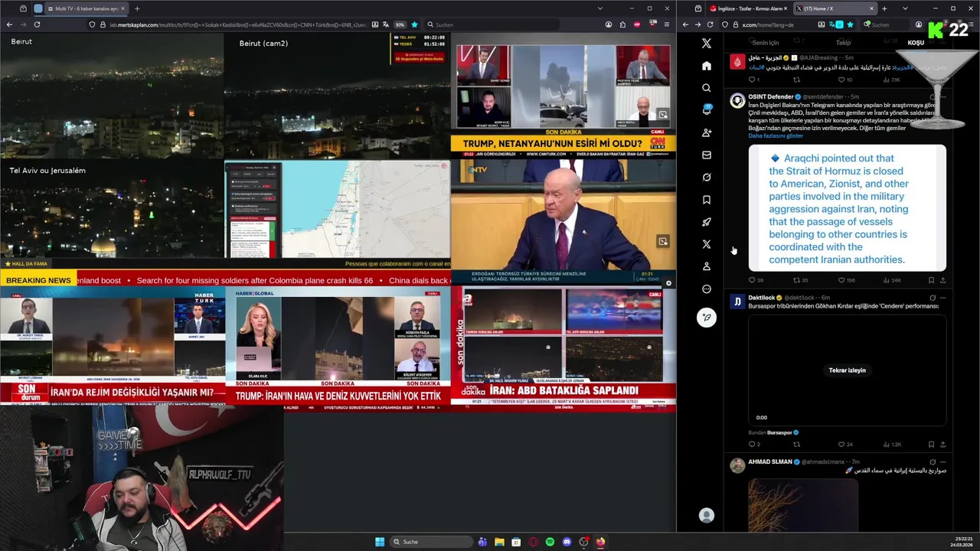Open the Grok icon in X sidebar
The height and width of the screenshot is (551, 980).
[707, 177]
